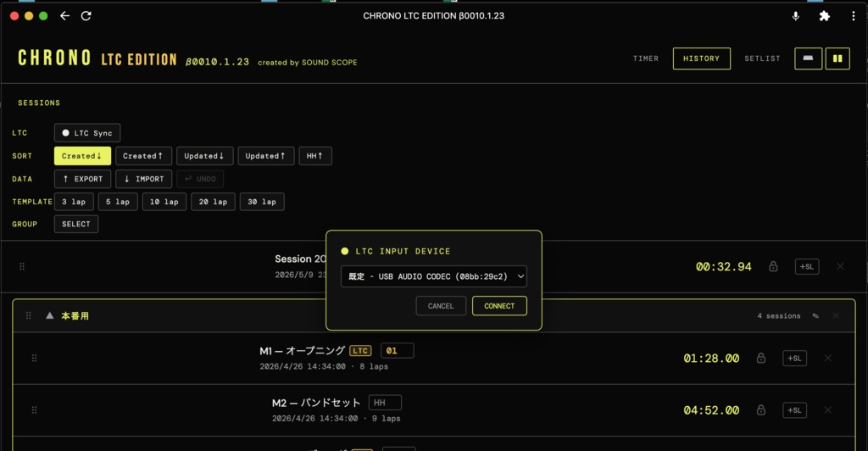Connect the selected LTC input device
This screenshot has height=451, width=868.
pyautogui.click(x=499, y=306)
